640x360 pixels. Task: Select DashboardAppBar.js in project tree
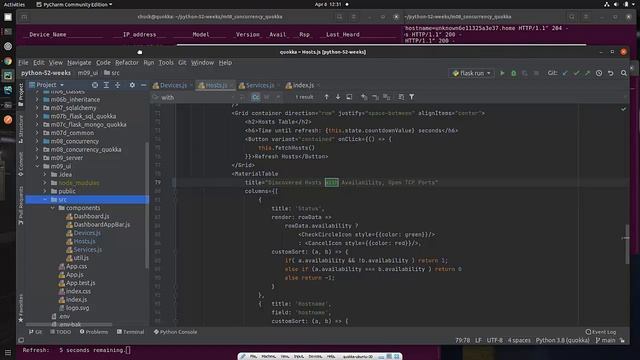pyautogui.click(x=102, y=224)
